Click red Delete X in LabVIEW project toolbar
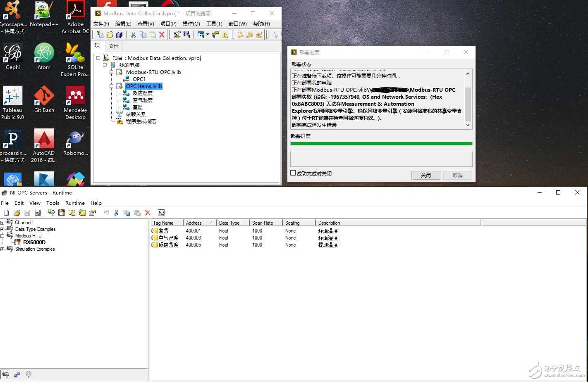Screen dimensions: 588x382 [162, 35]
